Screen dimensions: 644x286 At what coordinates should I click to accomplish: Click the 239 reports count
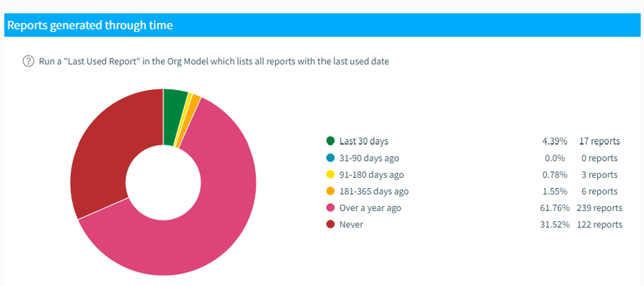pos(599,208)
